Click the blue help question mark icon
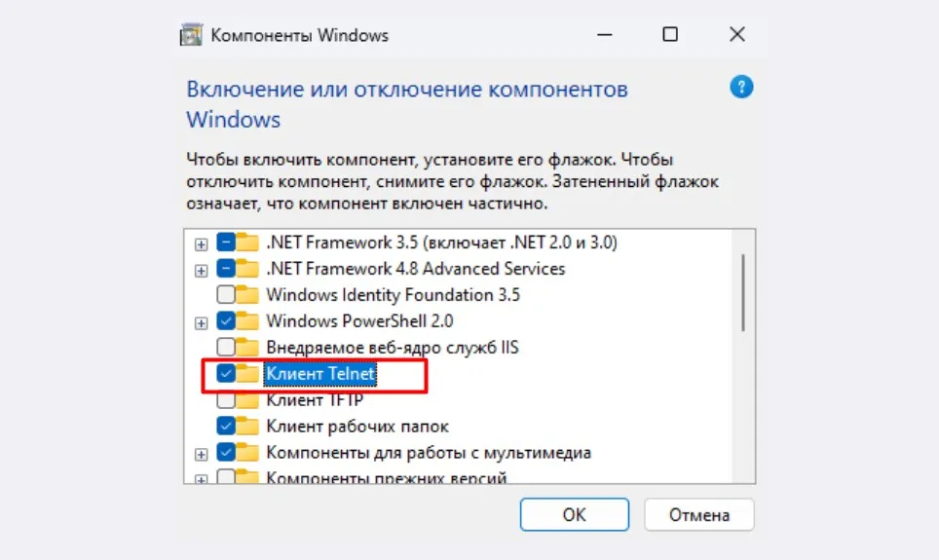Image resolution: width=939 pixels, height=560 pixels. tap(741, 88)
